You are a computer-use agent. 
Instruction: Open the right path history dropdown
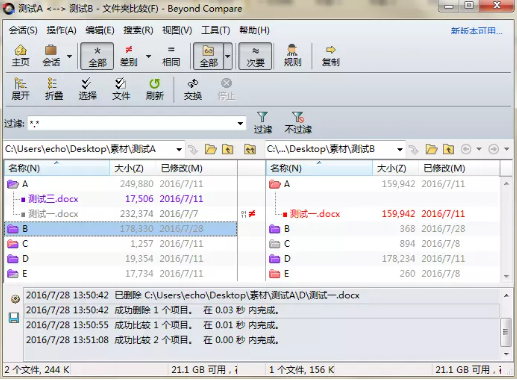tap(400, 149)
